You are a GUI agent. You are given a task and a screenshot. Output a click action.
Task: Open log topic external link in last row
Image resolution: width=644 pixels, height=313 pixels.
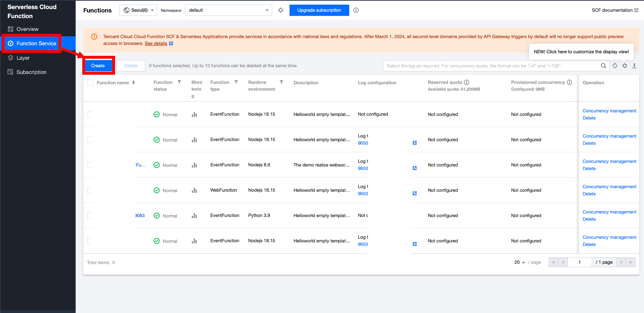pos(415,244)
